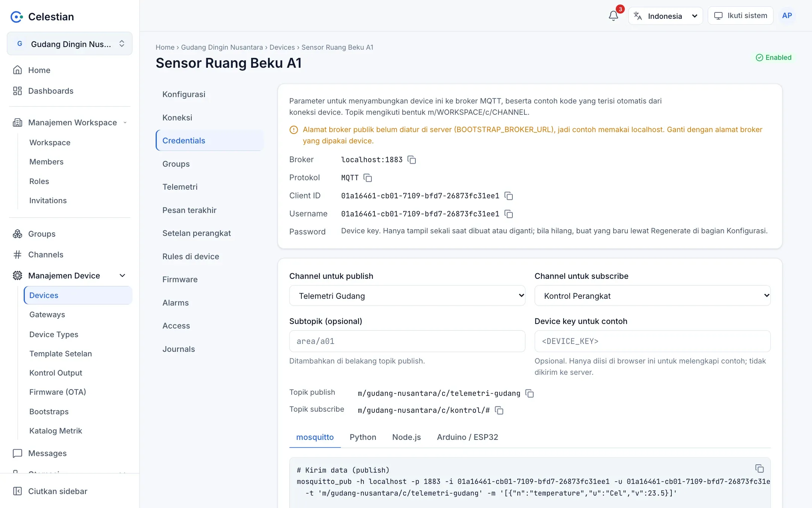The width and height of the screenshot is (812, 508).
Task: Copy the mosquitto code sample
Action: [759, 468]
